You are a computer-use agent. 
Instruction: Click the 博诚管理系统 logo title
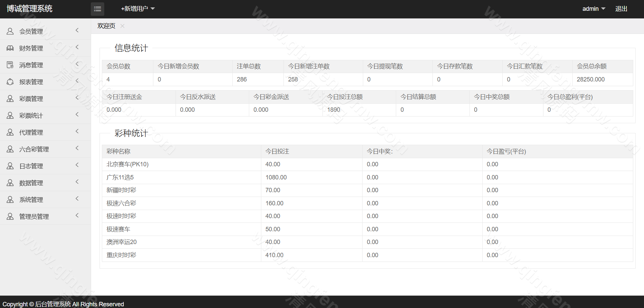tap(30, 9)
